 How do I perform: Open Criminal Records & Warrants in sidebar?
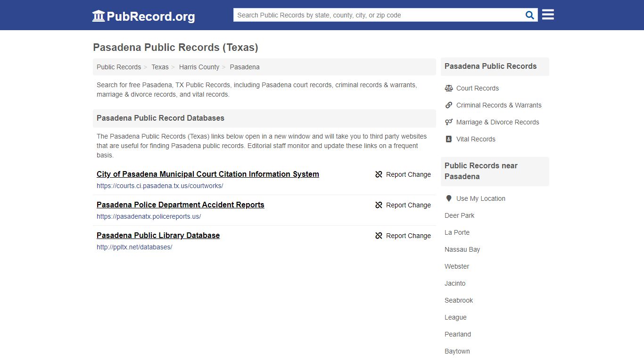coord(499,105)
